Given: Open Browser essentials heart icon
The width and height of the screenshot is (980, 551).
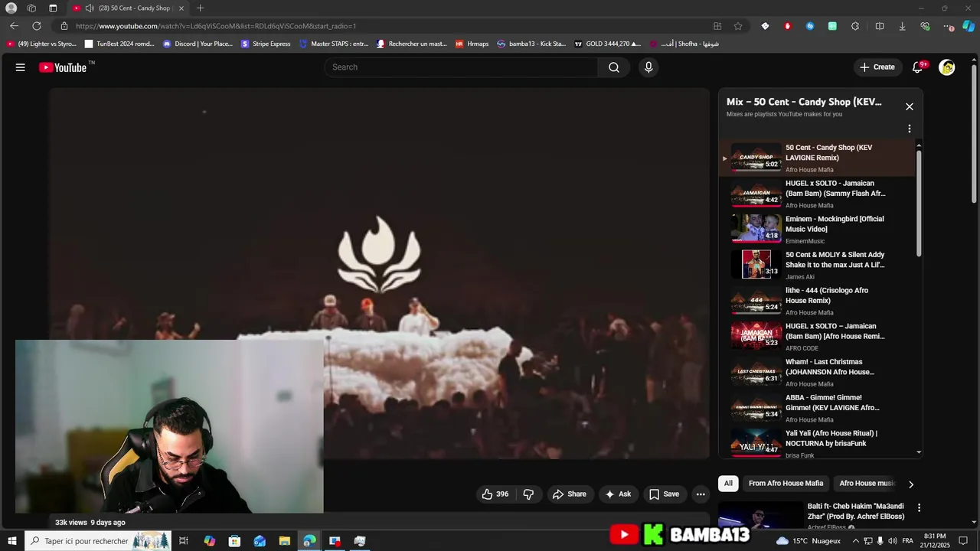Looking at the screenshot, I should coord(925,26).
